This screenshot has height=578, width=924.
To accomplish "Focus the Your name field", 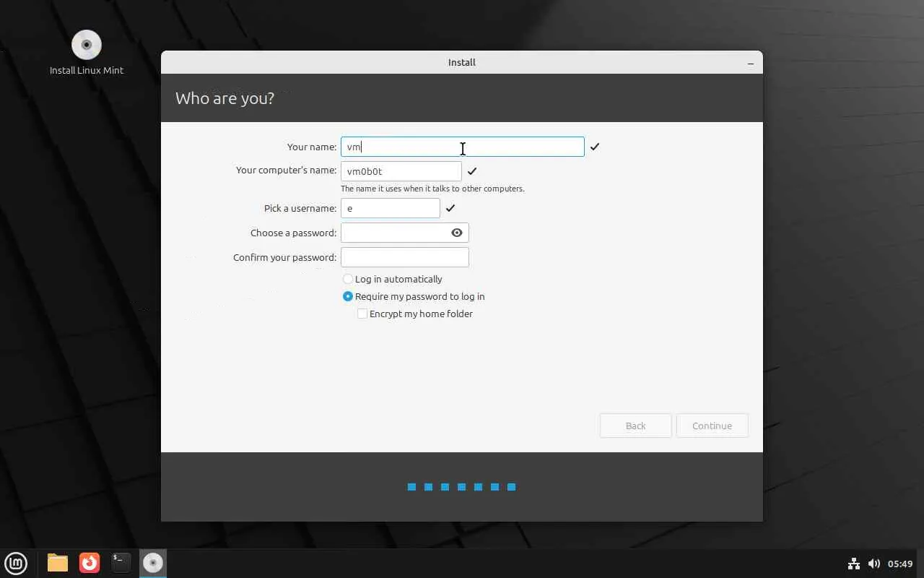I will (x=462, y=147).
